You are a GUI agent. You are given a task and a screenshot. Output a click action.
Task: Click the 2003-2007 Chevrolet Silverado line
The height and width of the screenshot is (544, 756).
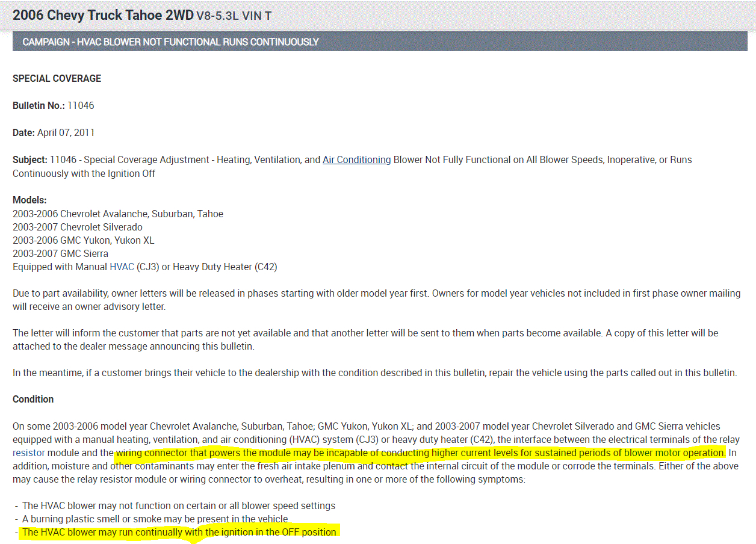tap(78, 227)
